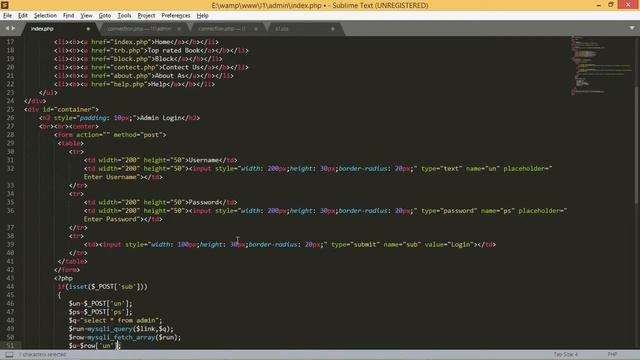Close the index.php tab via its dot

[88, 29]
